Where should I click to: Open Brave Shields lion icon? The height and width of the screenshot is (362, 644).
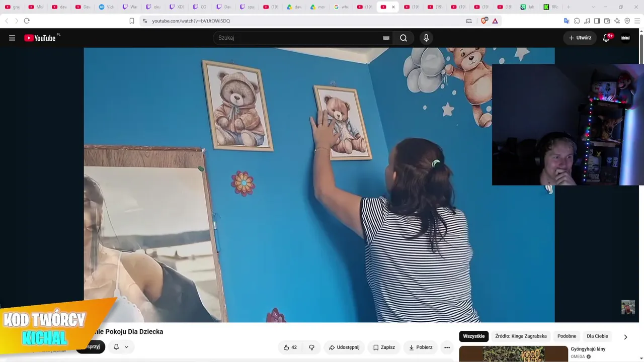pos(485,21)
